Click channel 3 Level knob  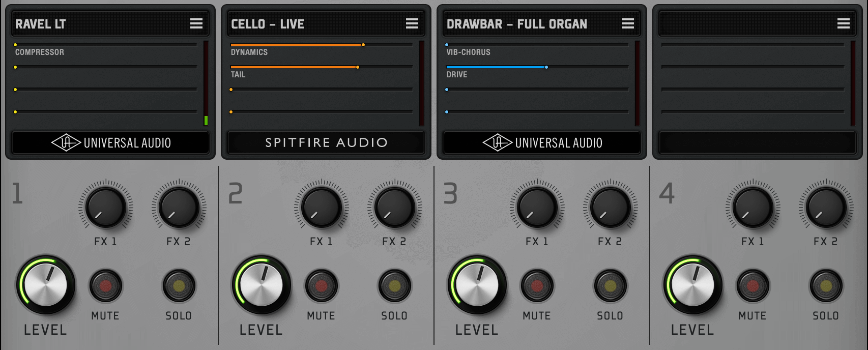click(477, 285)
